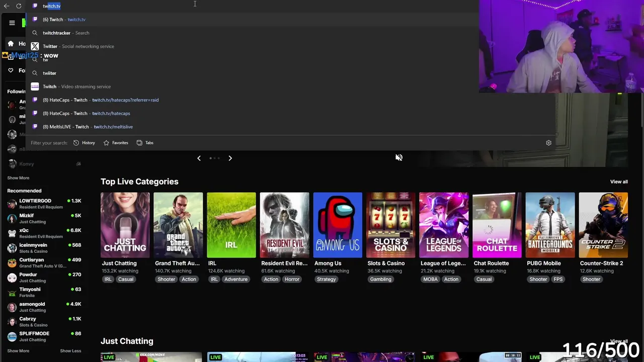Open Among Us category thumbnail

point(338,225)
